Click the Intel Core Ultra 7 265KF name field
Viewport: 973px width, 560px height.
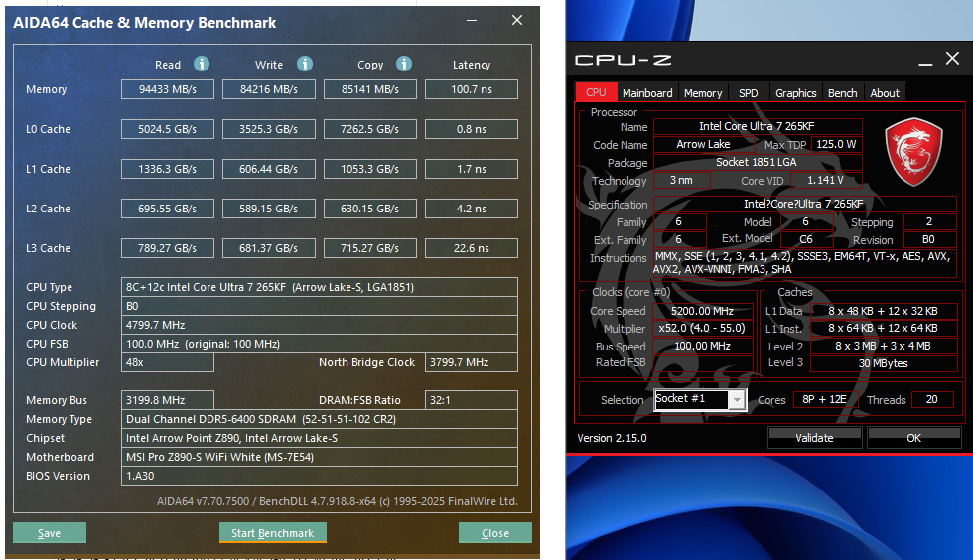(758, 126)
